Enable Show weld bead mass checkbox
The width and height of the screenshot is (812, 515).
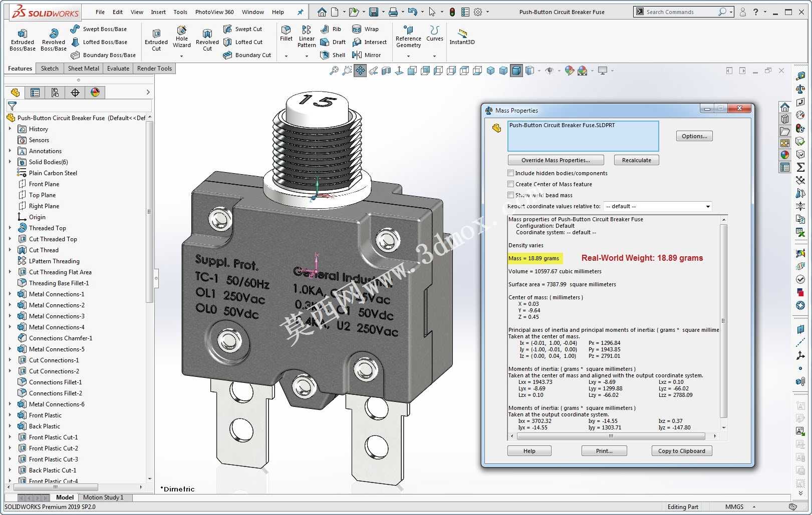point(511,195)
